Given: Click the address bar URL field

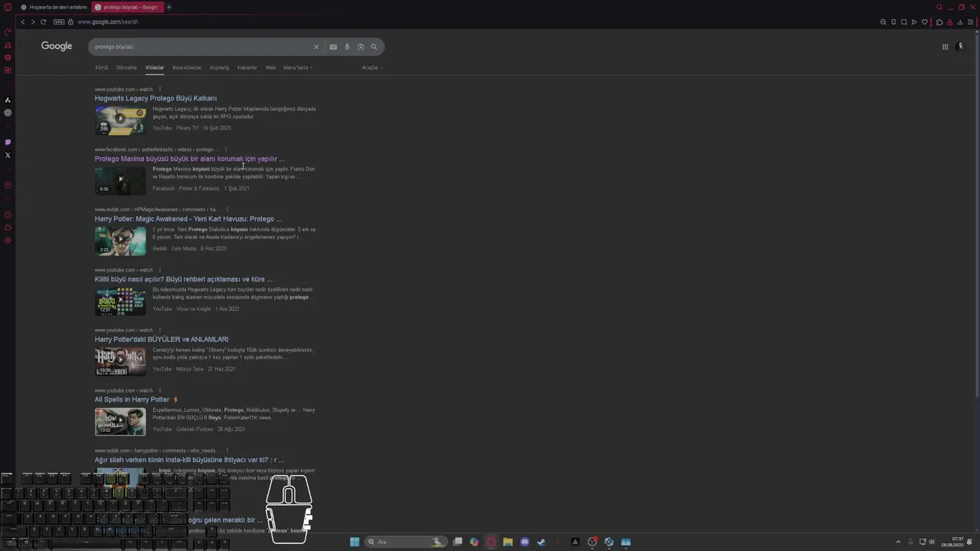Looking at the screenshot, I should pyautogui.click(x=107, y=22).
